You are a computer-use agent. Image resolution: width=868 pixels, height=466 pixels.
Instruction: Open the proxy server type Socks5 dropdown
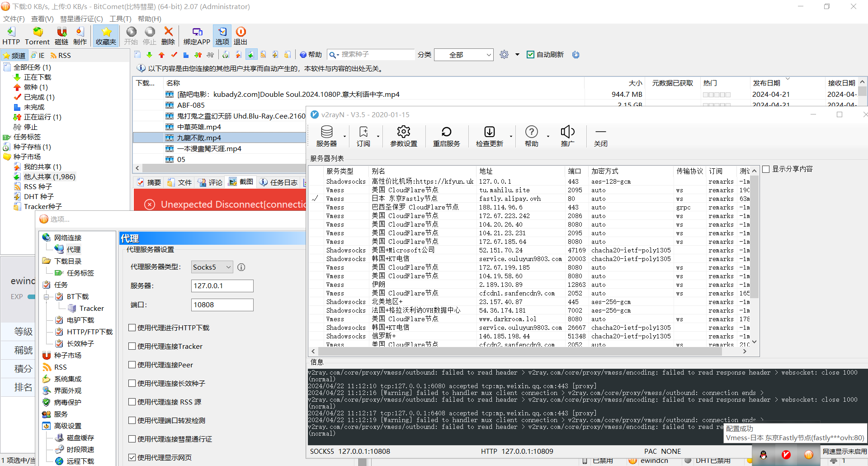click(212, 267)
